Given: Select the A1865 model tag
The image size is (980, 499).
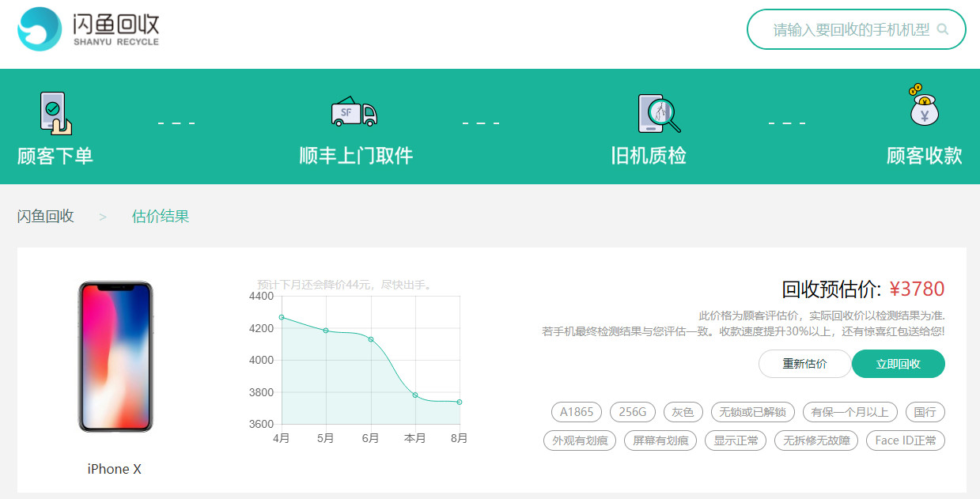Looking at the screenshot, I should point(577,412).
